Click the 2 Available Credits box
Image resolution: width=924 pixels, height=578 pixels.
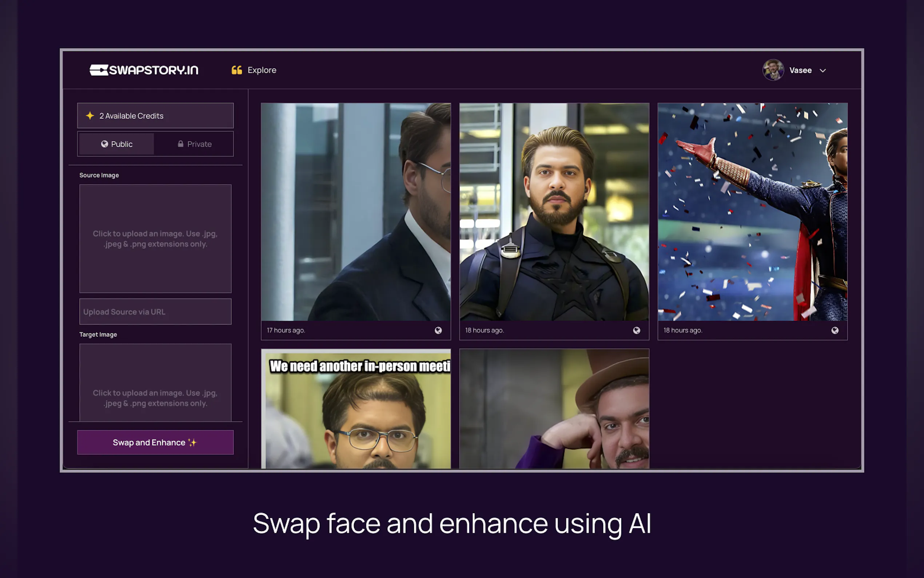(155, 115)
